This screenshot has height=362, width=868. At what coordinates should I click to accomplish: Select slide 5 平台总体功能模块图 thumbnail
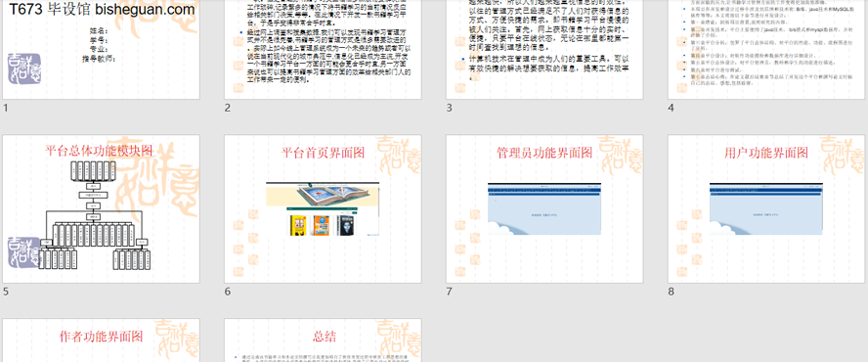coord(102,209)
